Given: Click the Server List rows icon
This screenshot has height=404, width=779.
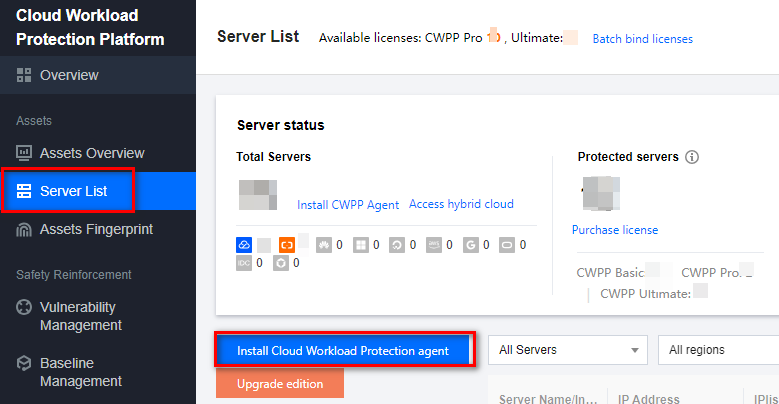Looking at the screenshot, I should tap(24, 191).
